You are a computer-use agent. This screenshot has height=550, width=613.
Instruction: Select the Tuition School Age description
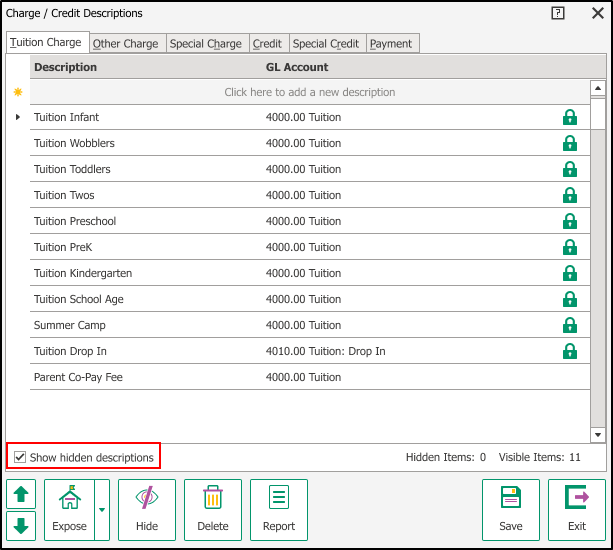[79, 299]
